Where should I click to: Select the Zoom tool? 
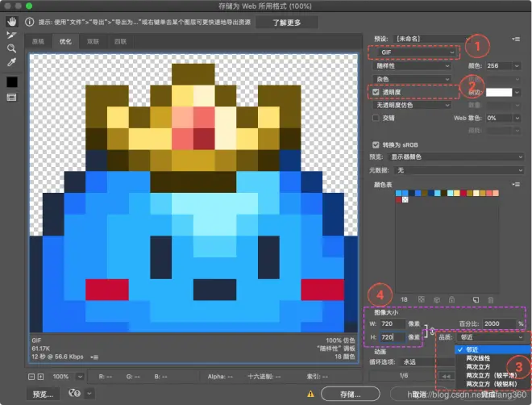click(x=11, y=48)
